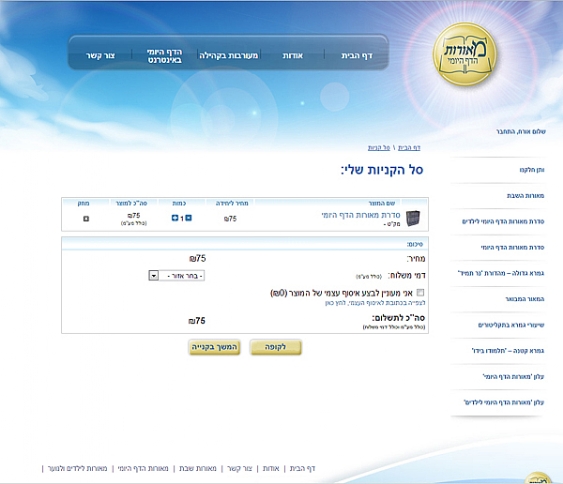Select מעורבות בקהילה navigation item
Viewport: 563px width, 484px height.
[229, 56]
